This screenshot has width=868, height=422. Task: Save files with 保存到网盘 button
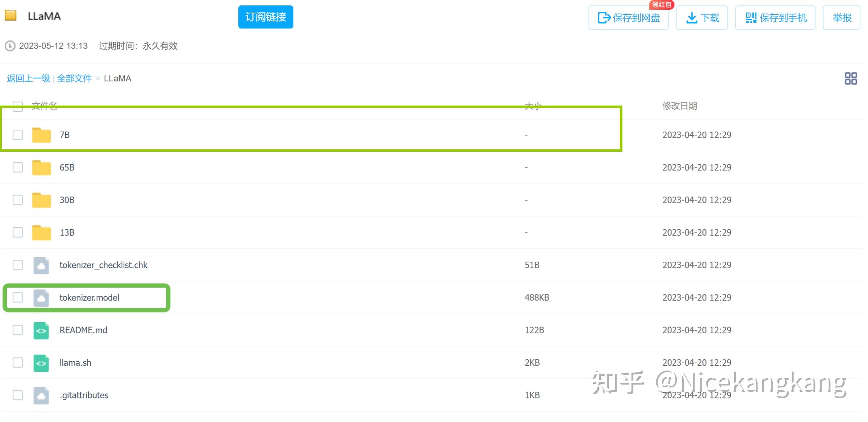tap(629, 18)
